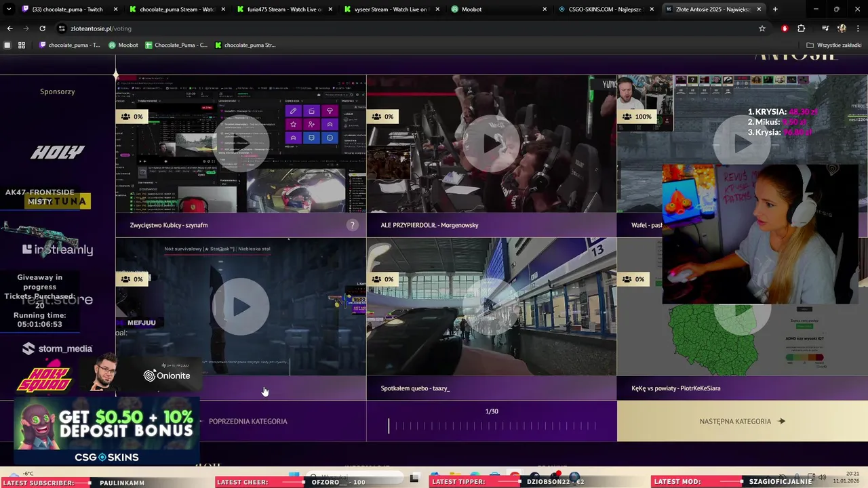Open the browser profile avatar
The height and width of the screenshot is (488, 868).
tap(842, 28)
